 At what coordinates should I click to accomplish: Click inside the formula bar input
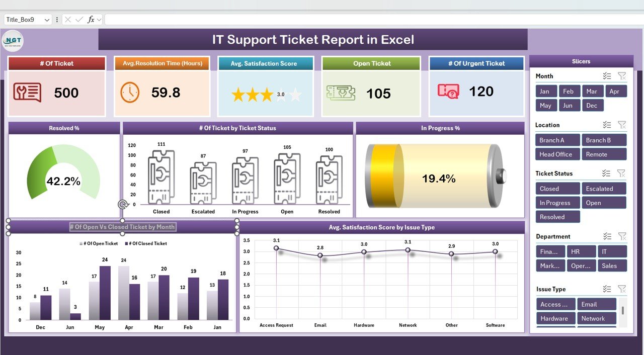pos(352,20)
